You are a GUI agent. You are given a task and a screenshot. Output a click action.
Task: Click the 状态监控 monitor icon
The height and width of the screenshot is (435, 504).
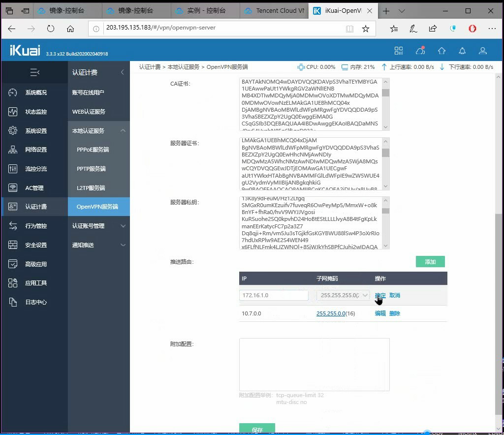[13, 112]
